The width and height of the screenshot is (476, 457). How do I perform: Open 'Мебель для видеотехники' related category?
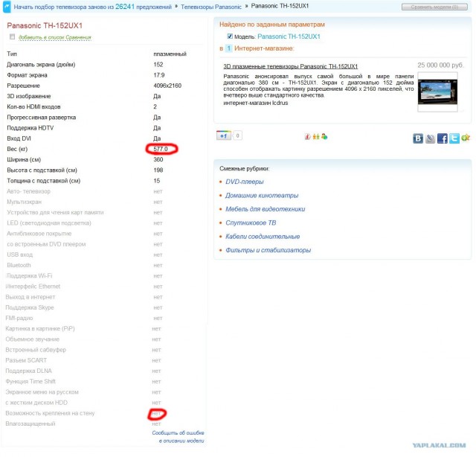(265, 209)
